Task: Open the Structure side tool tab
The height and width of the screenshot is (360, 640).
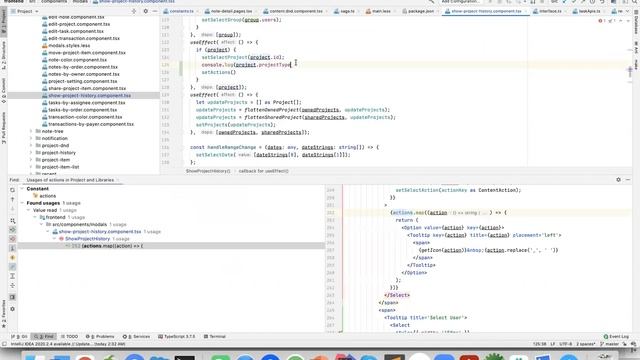Action: 4,55
